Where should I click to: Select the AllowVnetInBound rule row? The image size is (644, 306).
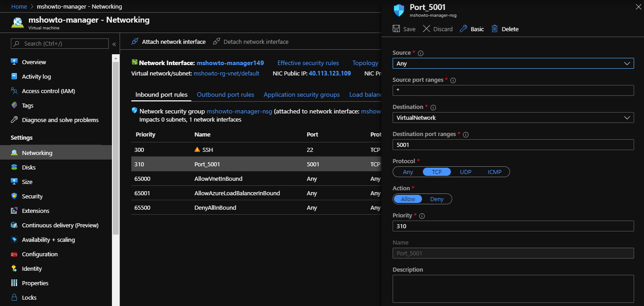256,179
